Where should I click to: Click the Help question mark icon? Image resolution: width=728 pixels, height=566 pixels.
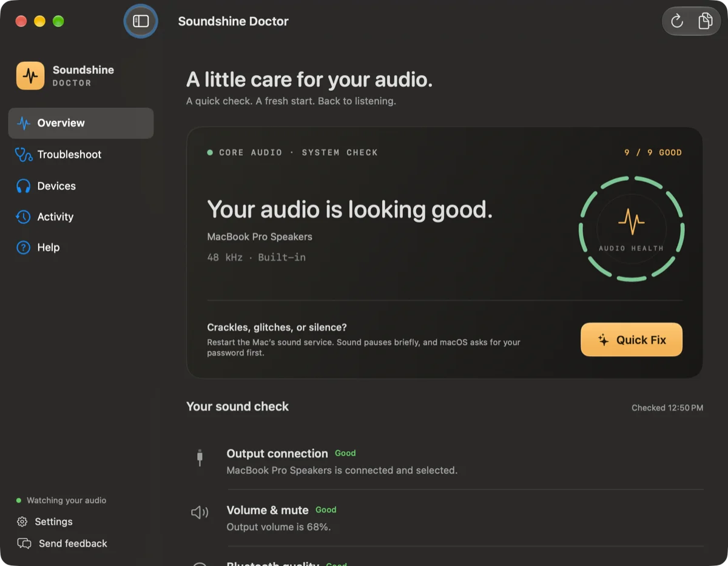pyautogui.click(x=24, y=248)
